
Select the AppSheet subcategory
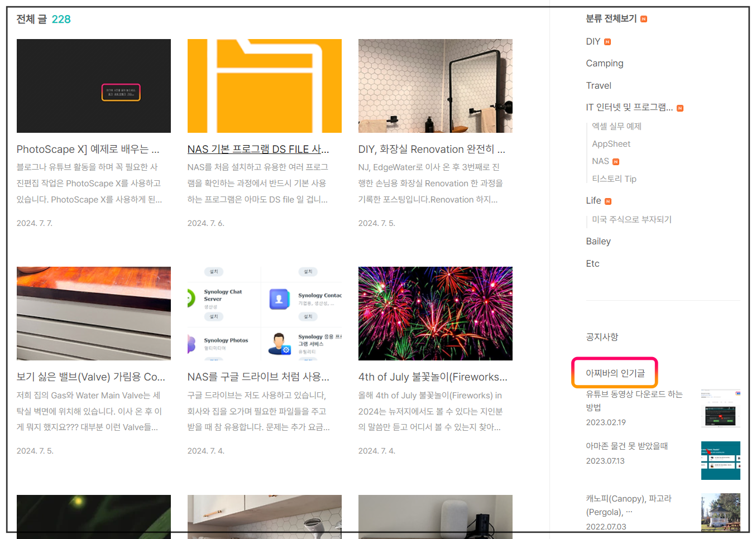pyautogui.click(x=611, y=143)
